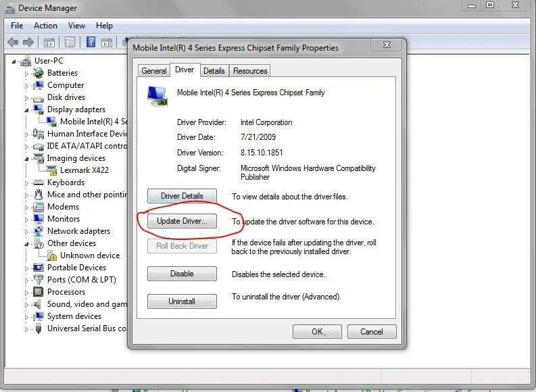The height and width of the screenshot is (392, 536).
Task: Click the Display adapters category icon
Action: [39, 109]
